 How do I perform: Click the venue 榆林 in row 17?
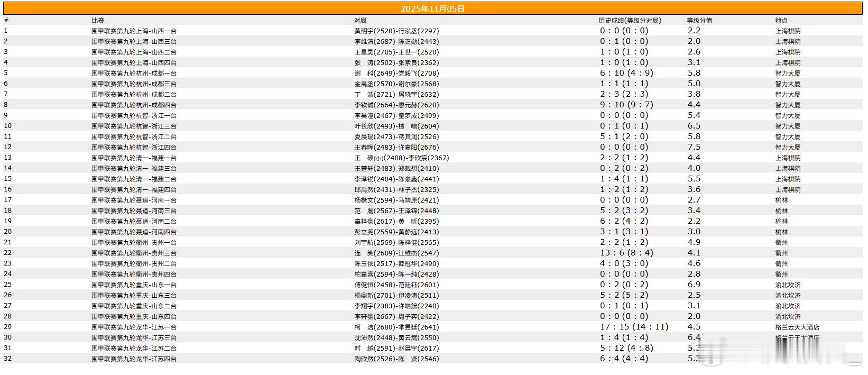(781, 200)
